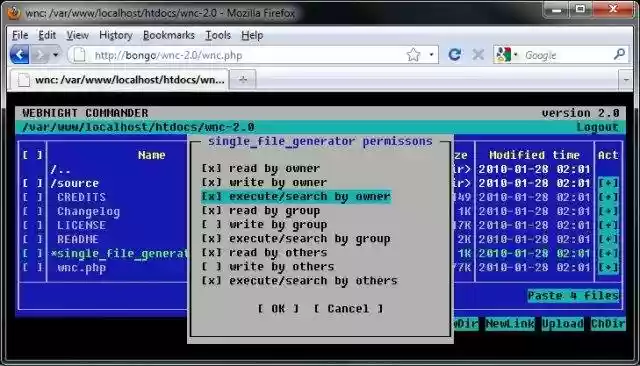Screen dimensions: 640x366
Task: Click the stop loading X icon
Action: [478, 55]
